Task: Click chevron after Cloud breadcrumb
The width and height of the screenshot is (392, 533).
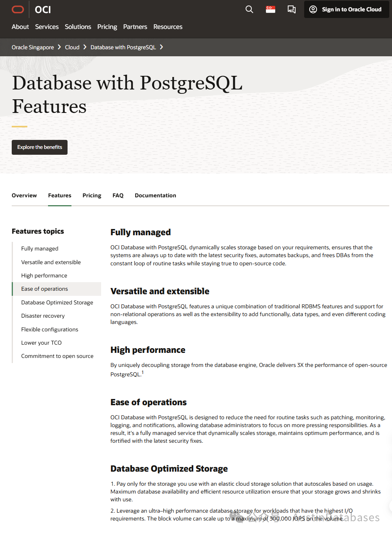Action: (85, 47)
